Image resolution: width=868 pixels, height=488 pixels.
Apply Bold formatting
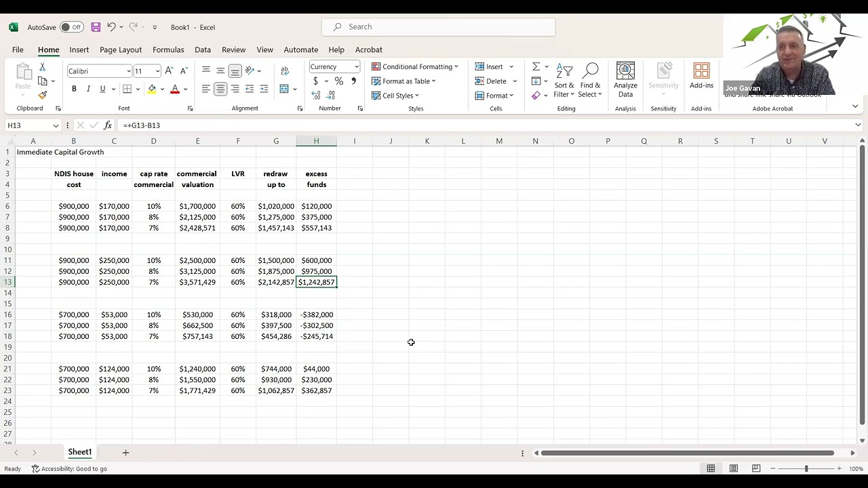(74, 89)
